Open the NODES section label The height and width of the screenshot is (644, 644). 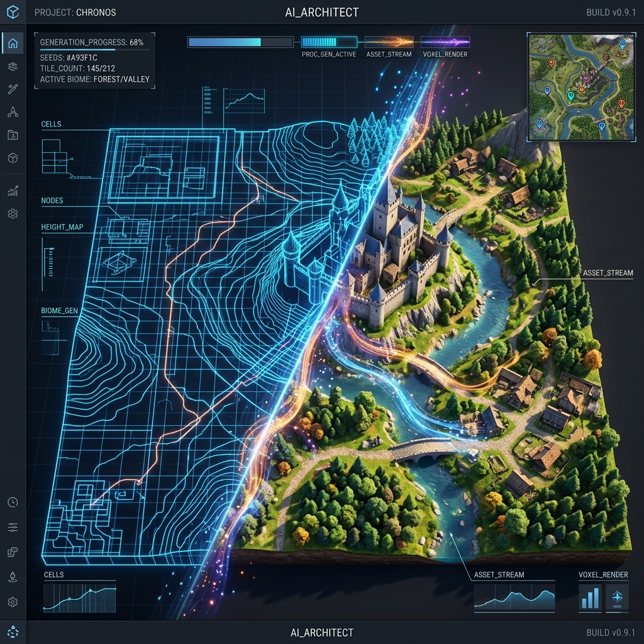[52, 201]
